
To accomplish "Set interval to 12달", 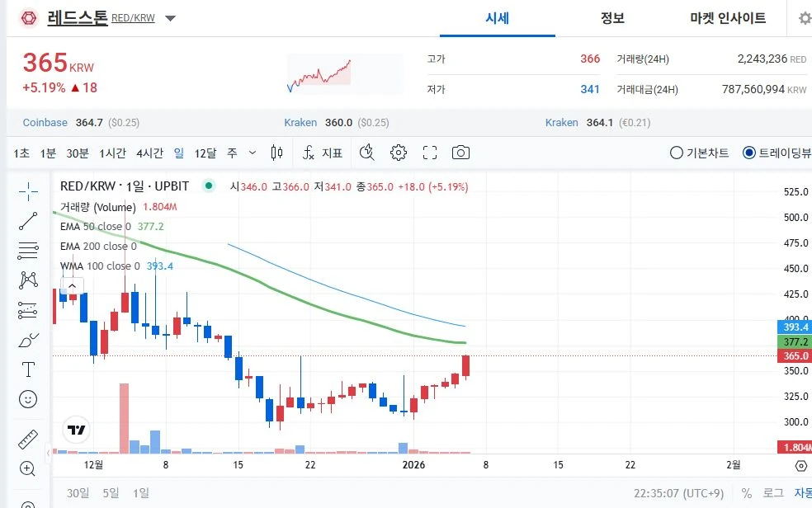I will coord(205,153).
